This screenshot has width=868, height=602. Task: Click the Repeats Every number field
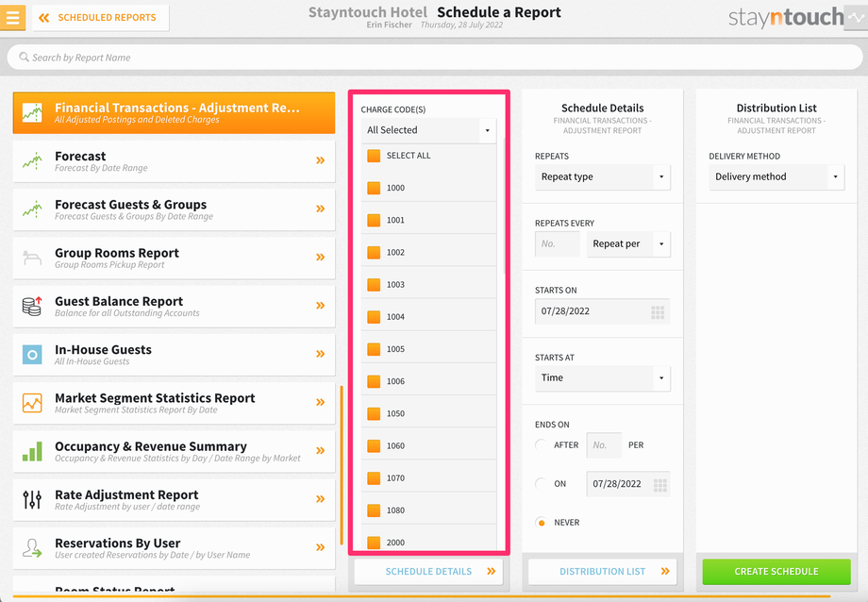(x=557, y=244)
